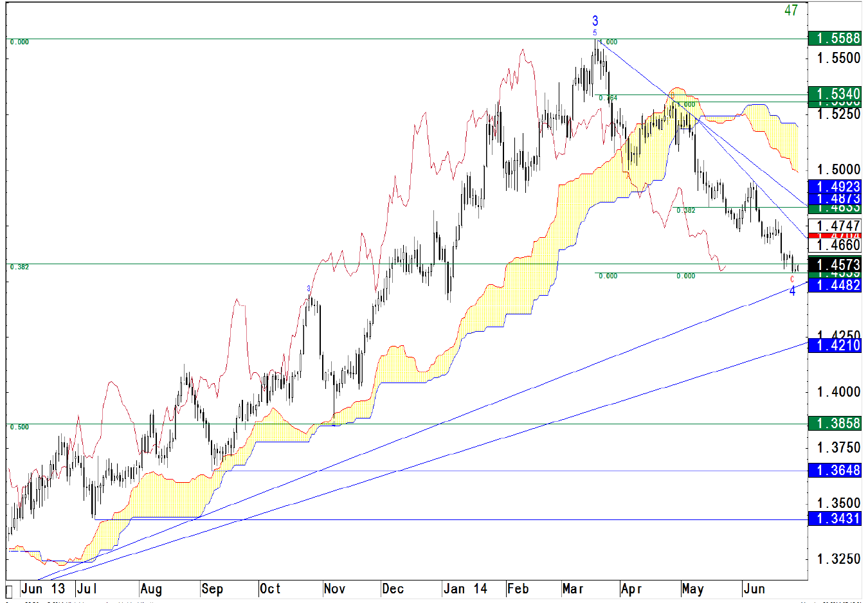Viewport: 868px width, 603px height.
Task: Click the black 1.4573 current price tag
Action: pyautogui.click(x=835, y=264)
